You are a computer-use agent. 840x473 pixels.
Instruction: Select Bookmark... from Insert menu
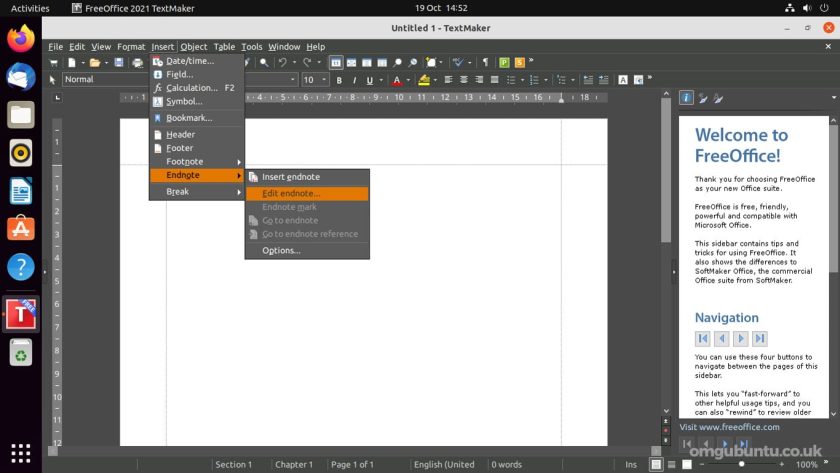(197, 118)
